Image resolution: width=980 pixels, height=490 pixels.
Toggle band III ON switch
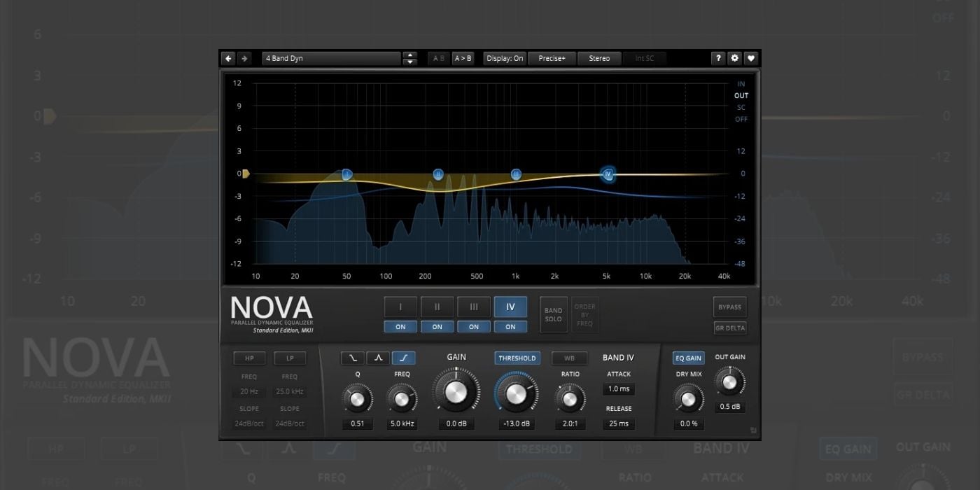[x=474, y=326]
